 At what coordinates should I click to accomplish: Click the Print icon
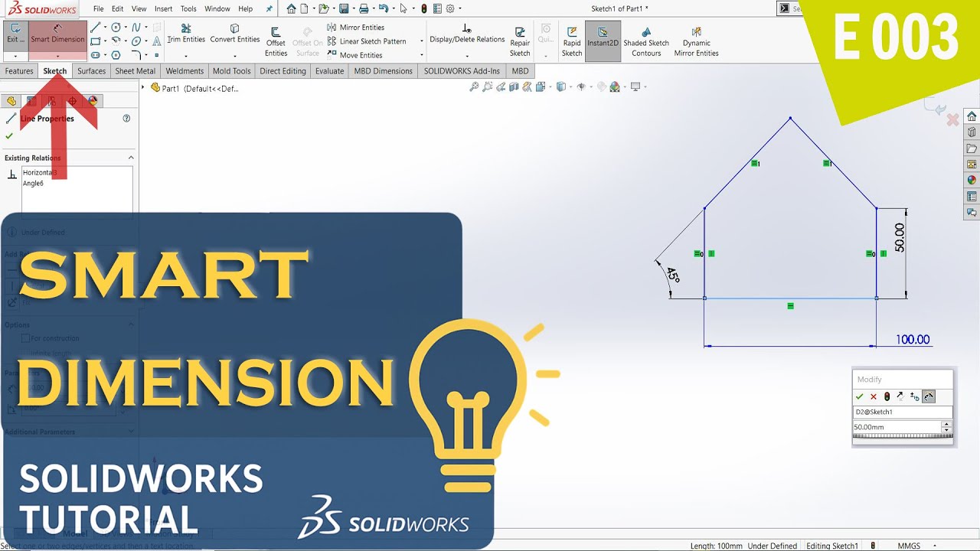(x=364, y=8)
